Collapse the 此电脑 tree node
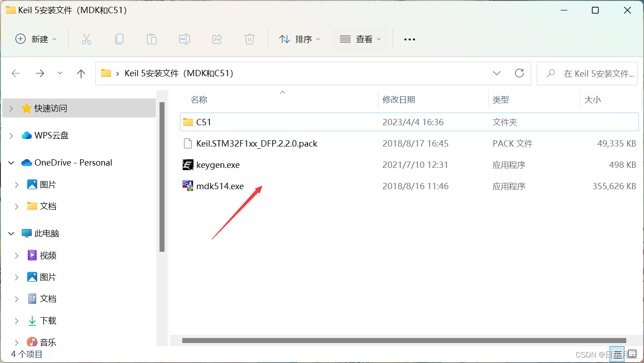Screen dimensions: 644x363 click(11, 233)
